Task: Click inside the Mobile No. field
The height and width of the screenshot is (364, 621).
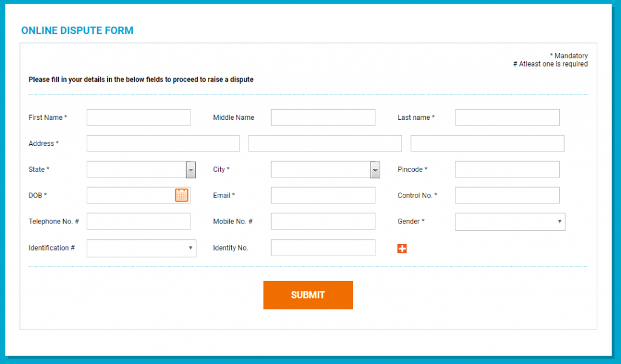Action: coord(323,221)
